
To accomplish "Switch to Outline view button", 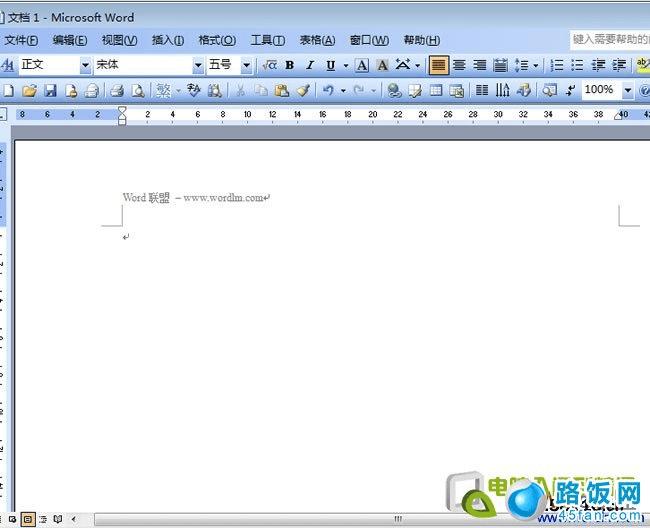I will tap(43, 519).
